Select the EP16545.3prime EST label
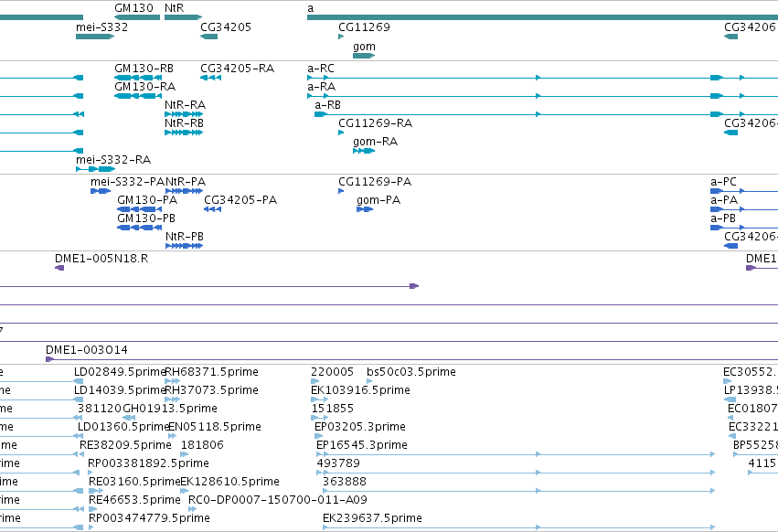 362,445
